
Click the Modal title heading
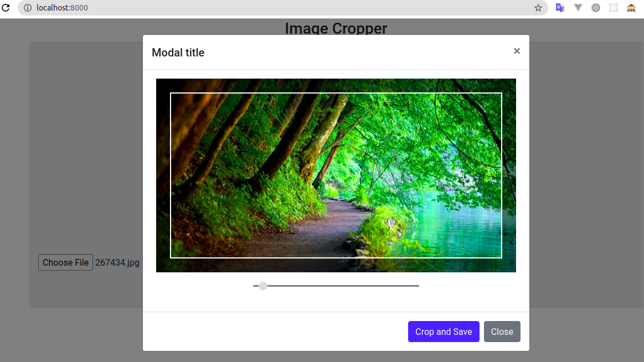click(178, 52)
